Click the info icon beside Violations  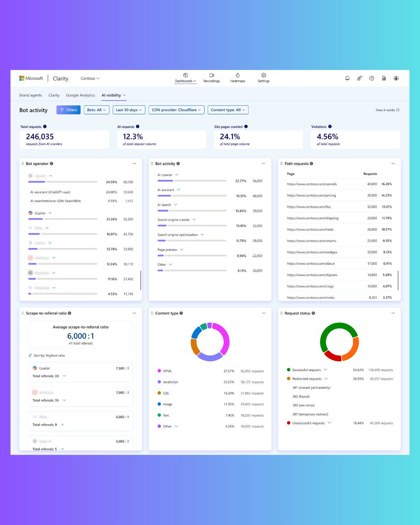[330, 126]
